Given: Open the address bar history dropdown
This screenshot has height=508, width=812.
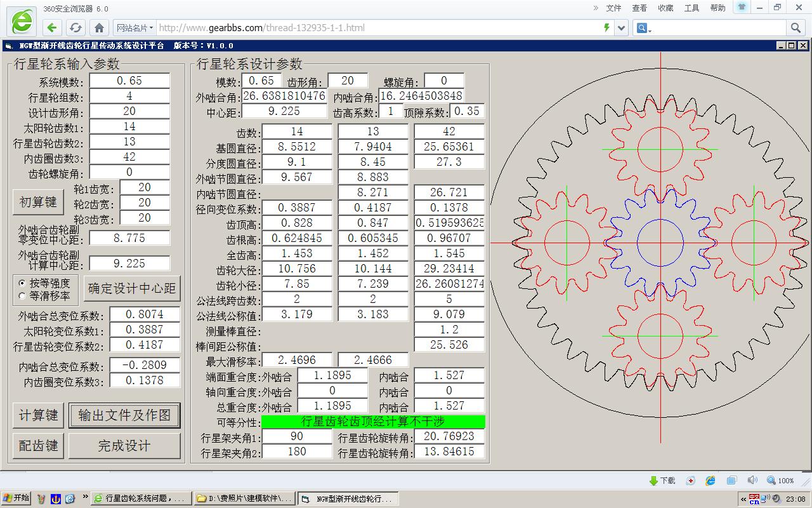Looking at the screenshot, I should pos(622,28).
